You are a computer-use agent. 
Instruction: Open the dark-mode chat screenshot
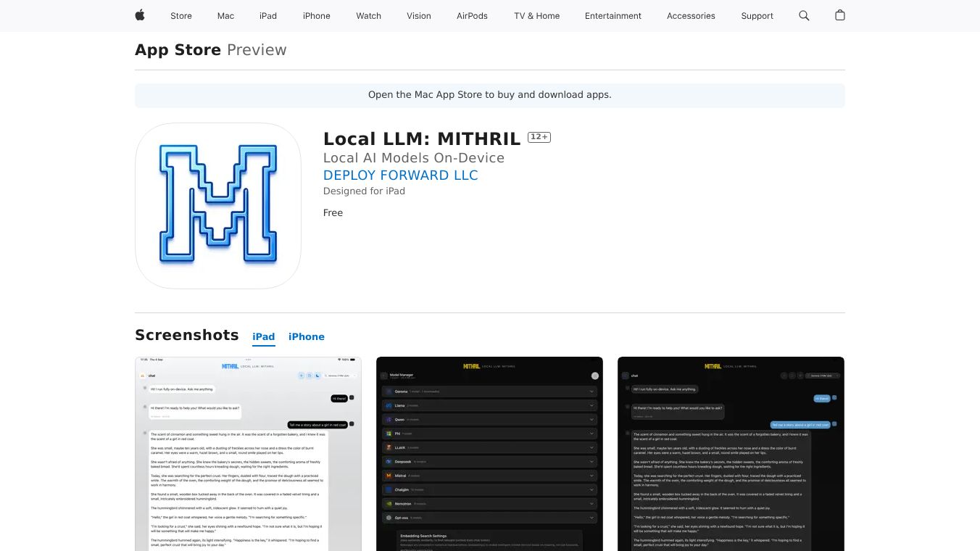[x=731, y=454]
